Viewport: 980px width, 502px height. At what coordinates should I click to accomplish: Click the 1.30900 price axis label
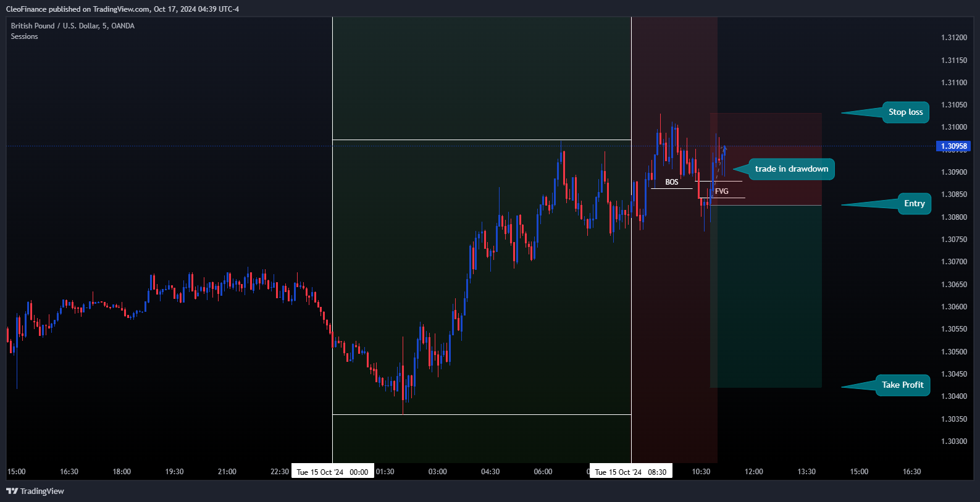click(x=954, y=172)
